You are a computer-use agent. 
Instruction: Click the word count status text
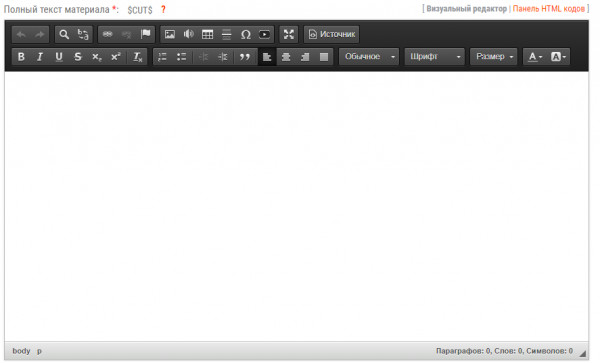pos(504,351)
